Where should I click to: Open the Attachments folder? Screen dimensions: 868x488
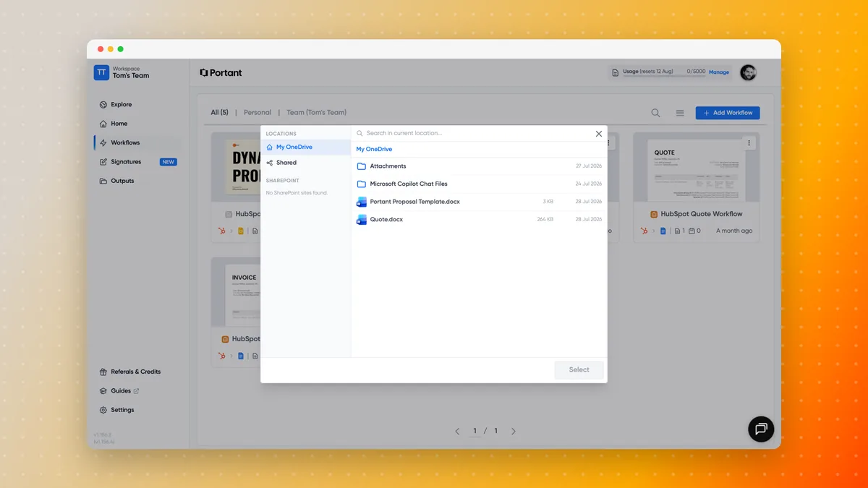[x=479, y=166]
